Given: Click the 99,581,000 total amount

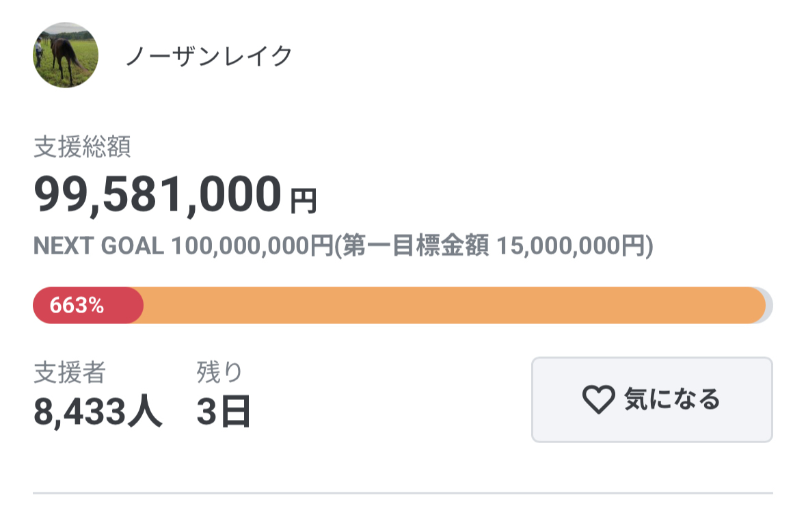Looking at the screenshot, I should coord(157,194).
